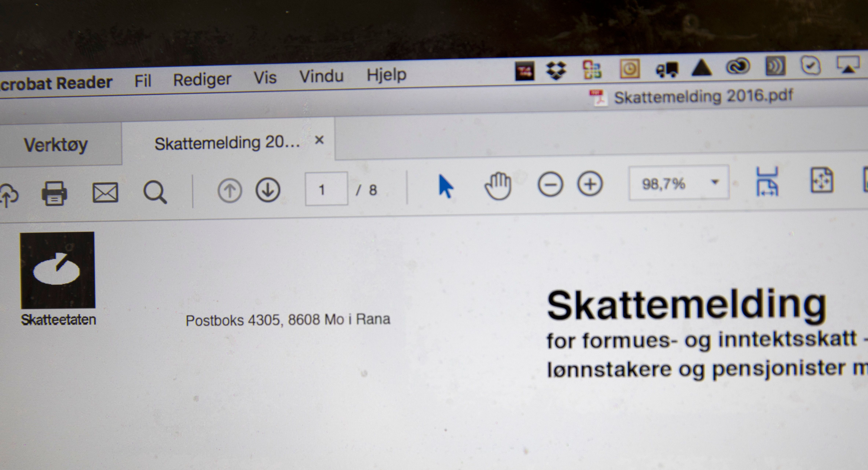Viewport: 868px width, 470px height.
Task: Open the Rediger menu
Action: [202, 79]
